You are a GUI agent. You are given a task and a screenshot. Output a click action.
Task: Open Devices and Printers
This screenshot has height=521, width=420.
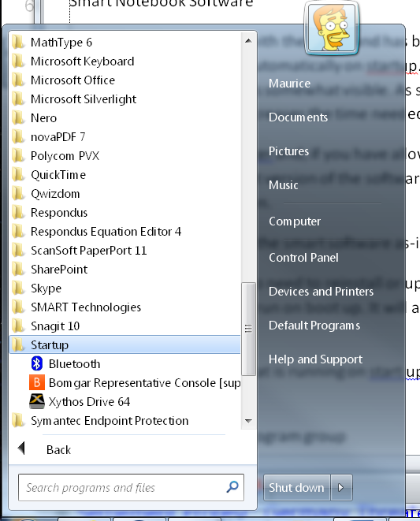coord(321,292)
